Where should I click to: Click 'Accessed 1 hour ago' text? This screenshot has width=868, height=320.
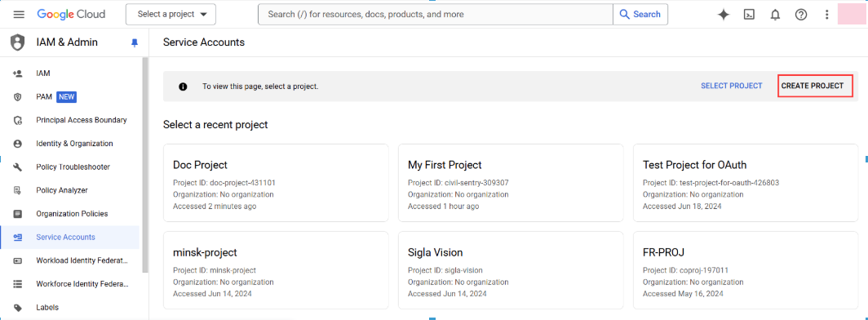pos(444,206)
